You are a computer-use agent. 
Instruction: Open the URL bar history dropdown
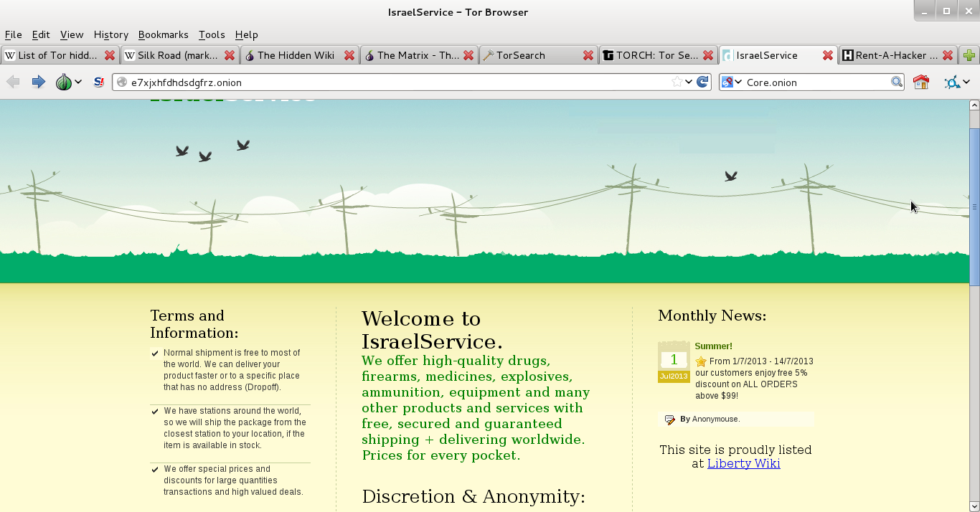click(x=689, y=82)
